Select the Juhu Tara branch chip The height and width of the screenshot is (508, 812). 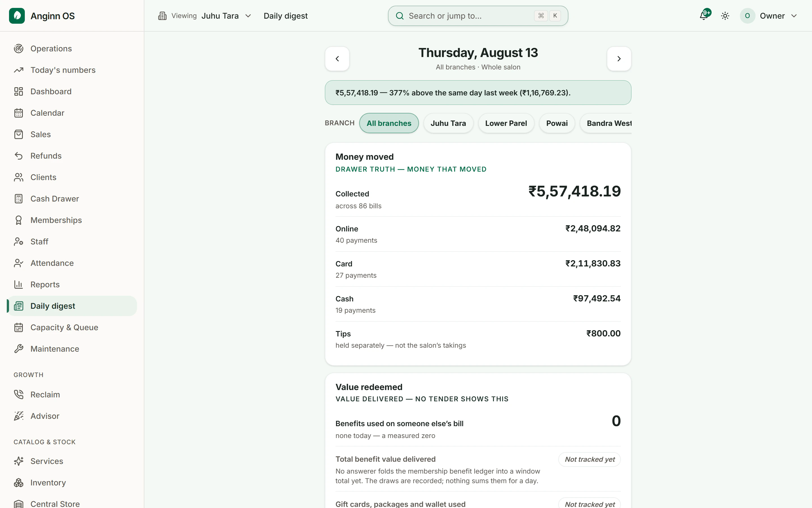(x=448, y=123)
